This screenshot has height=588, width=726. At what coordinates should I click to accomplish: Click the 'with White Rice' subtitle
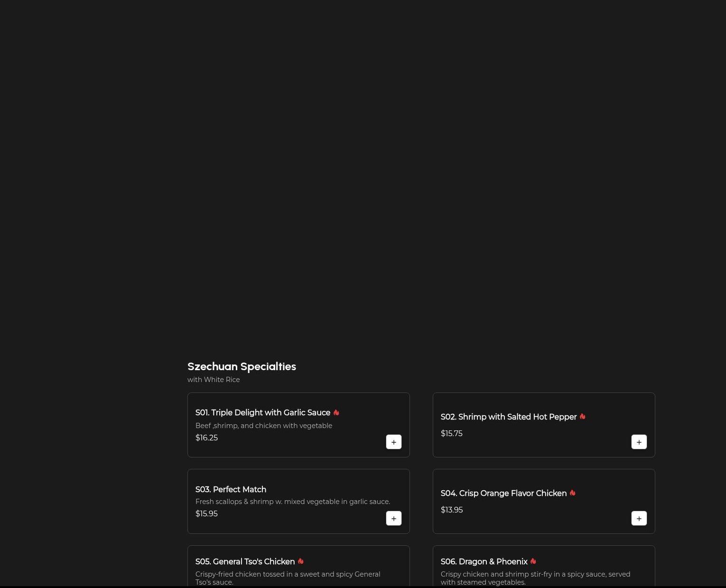[x=214, y=380]
